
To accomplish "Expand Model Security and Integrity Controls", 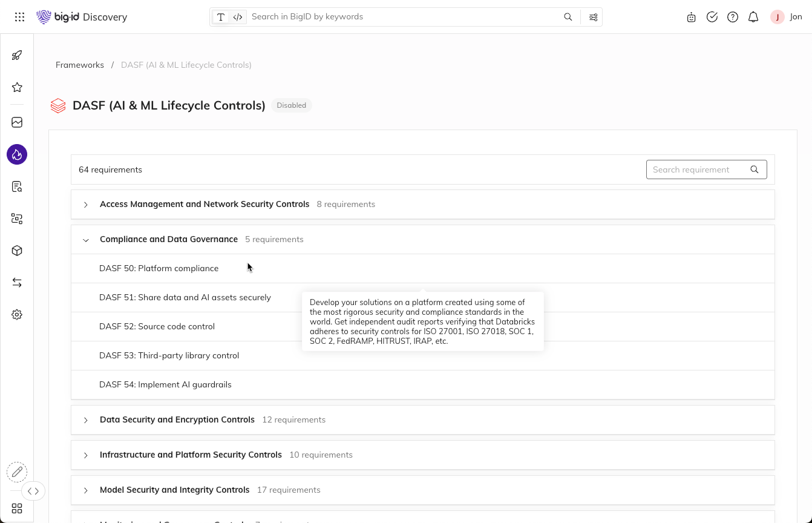I will click(85, 490).
